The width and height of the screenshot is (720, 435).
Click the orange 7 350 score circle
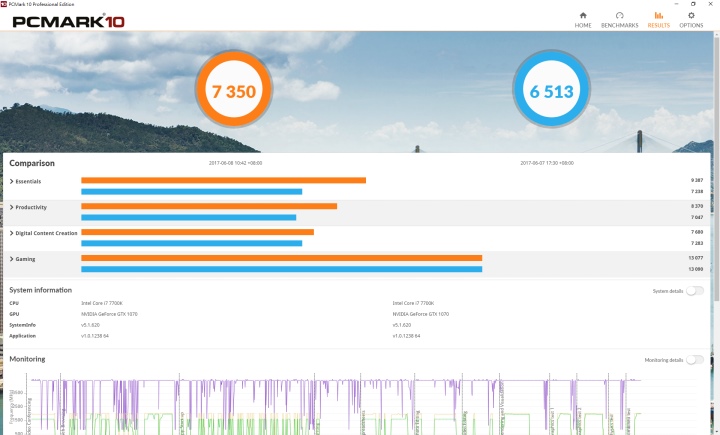tap(233, 92)
